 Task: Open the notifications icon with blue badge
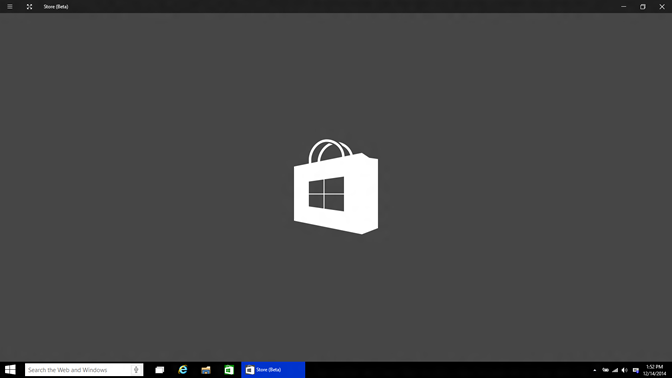coord(636,370)
